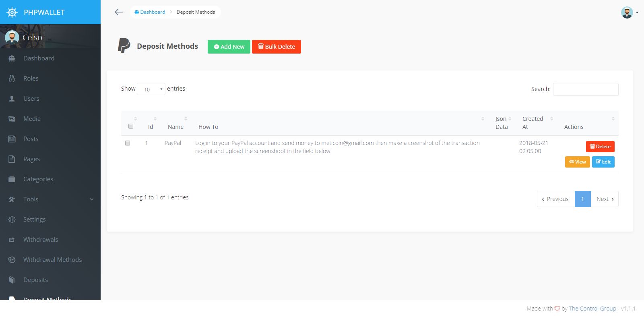The height and width of the screenshot is (317, 644).
Task: Open the user avatar dropdown at top right
Action: click(630, 12)
